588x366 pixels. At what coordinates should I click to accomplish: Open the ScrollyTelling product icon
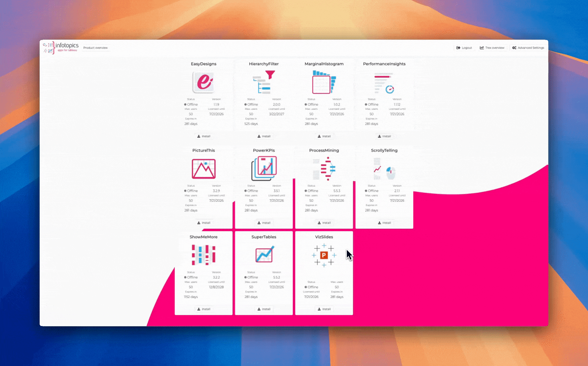tap(384, 169)
